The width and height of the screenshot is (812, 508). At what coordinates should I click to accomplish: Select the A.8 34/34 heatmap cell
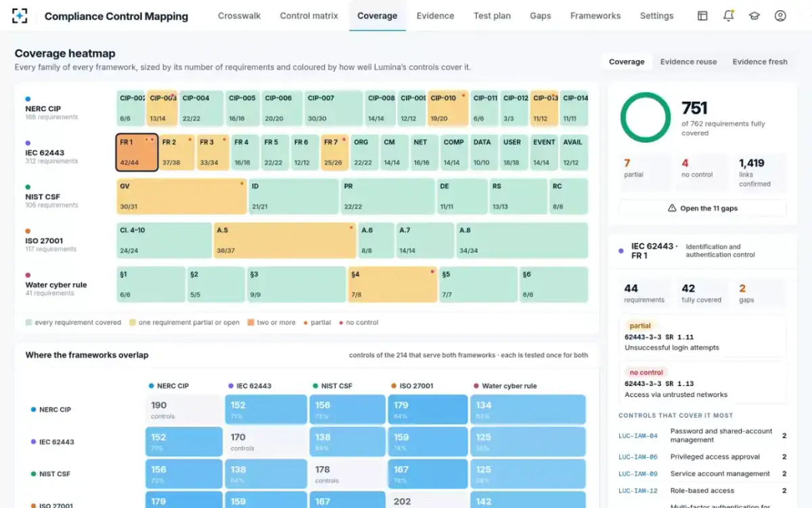tap(522, 240)
